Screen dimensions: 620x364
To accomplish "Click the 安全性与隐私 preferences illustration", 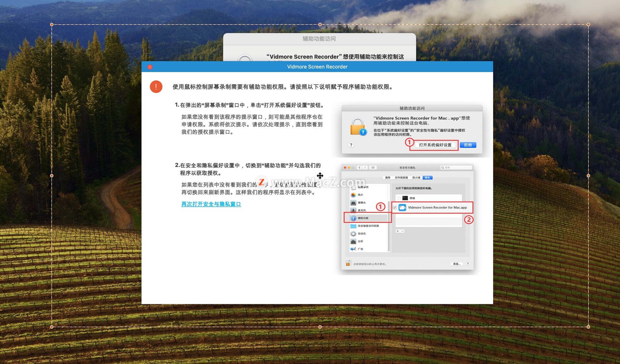I will [408, 217].
